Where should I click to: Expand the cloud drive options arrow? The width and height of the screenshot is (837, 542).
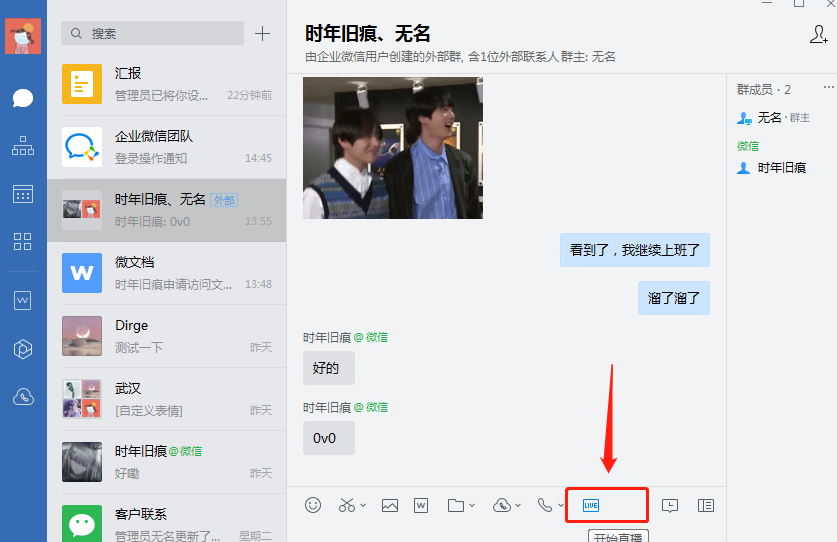coord(518,505)
